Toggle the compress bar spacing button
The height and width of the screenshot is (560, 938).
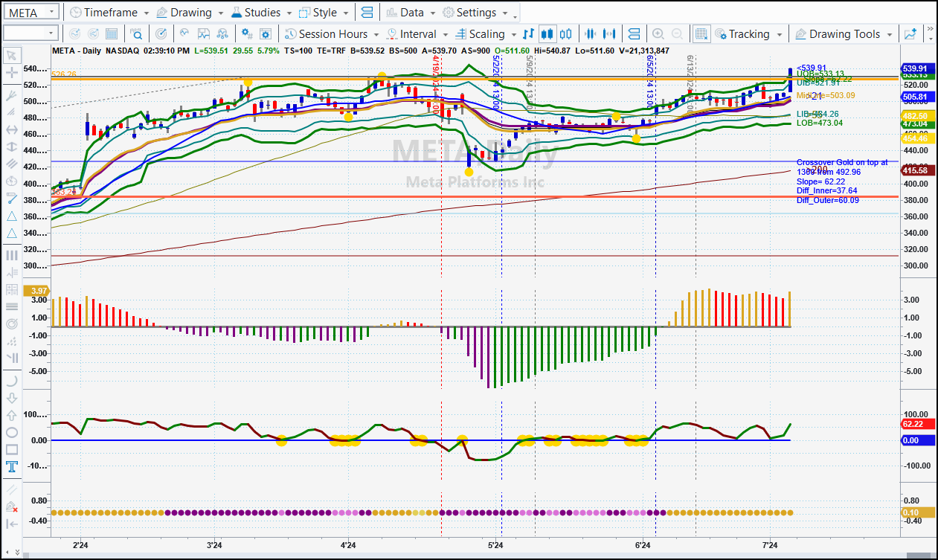591,33
